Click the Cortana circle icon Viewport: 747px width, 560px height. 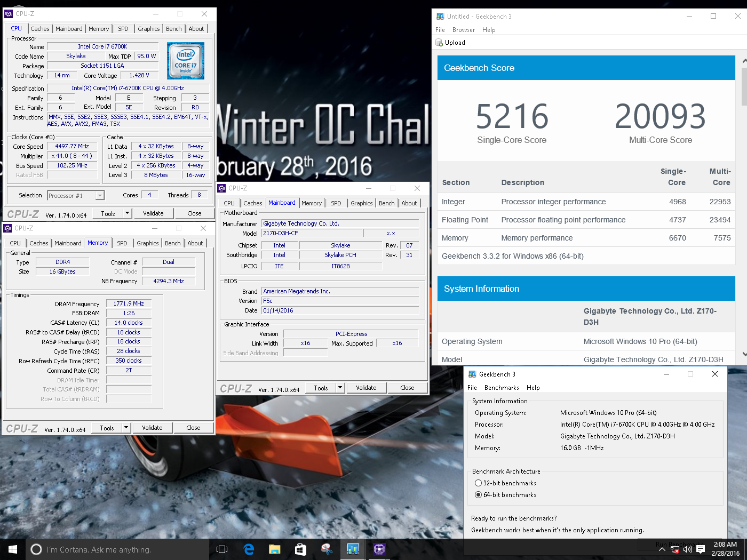pyautogui.click(x=36, y=549)
